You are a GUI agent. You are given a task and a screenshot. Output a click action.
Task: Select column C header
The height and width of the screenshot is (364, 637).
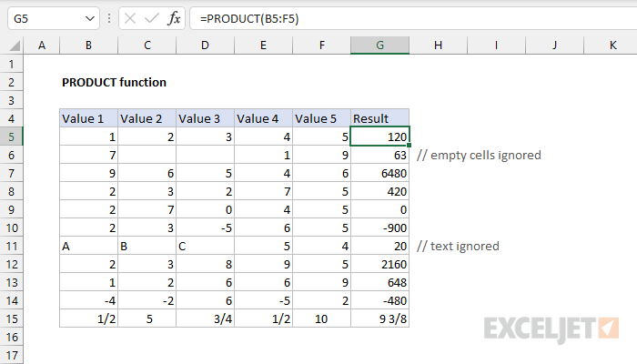(x=147, y=45)
